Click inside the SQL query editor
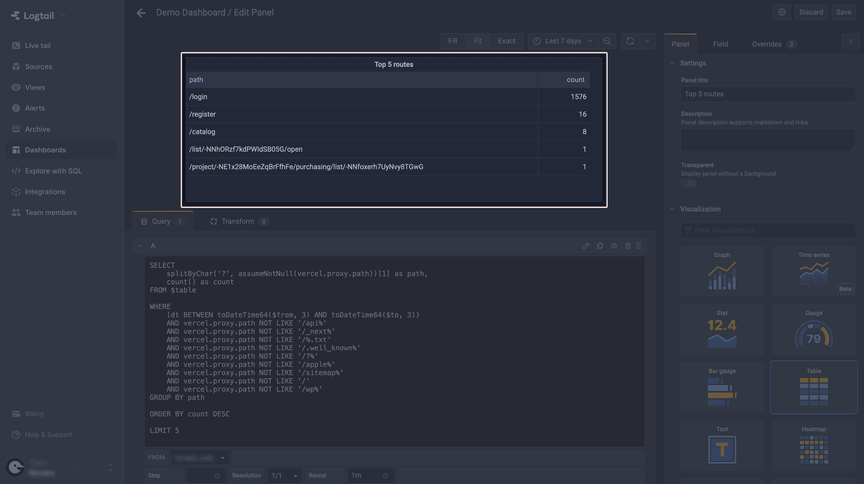864x484 pixels. tap(395, 352)
